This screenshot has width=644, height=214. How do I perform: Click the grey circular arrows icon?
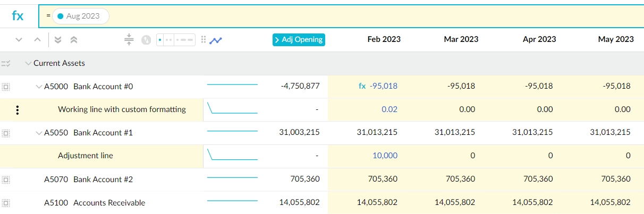pyautogui.click(x=146, y=40)
